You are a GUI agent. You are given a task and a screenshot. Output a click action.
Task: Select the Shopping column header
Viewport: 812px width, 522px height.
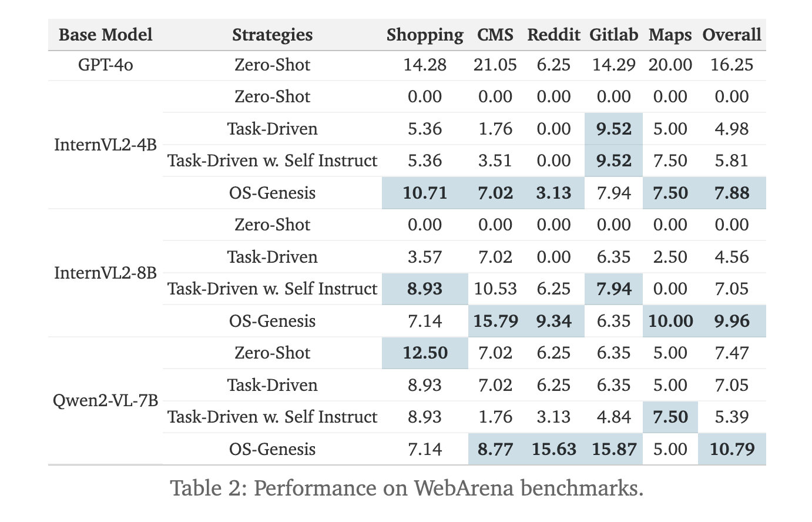tap(425, 35)
